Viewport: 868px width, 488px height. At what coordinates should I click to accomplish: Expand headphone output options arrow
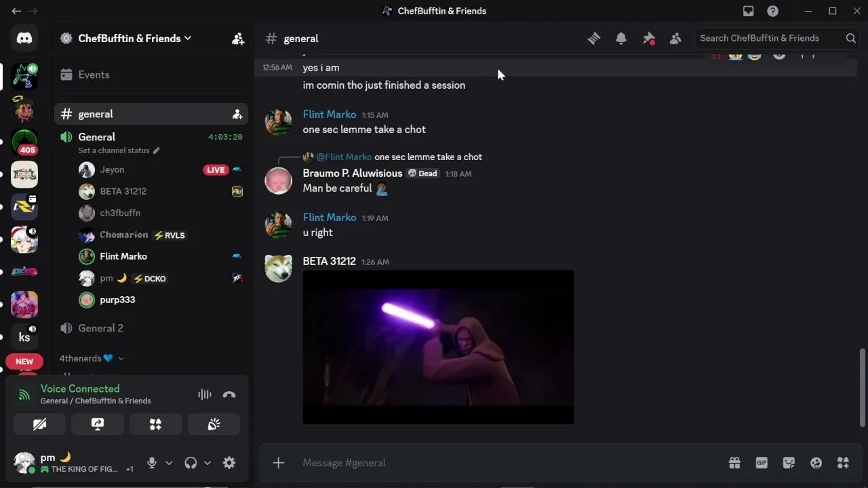[x=208, y=463]
